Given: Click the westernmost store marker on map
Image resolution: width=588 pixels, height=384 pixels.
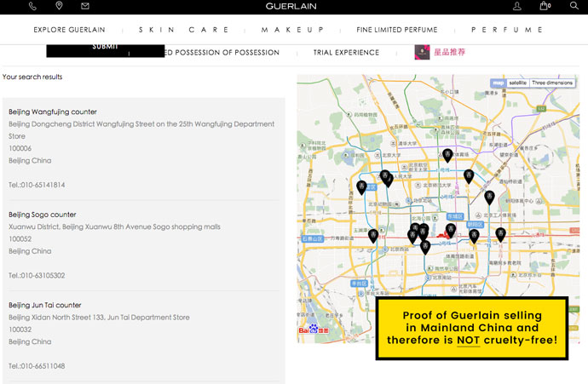Looking at the screenshot, I should [361, 187].
